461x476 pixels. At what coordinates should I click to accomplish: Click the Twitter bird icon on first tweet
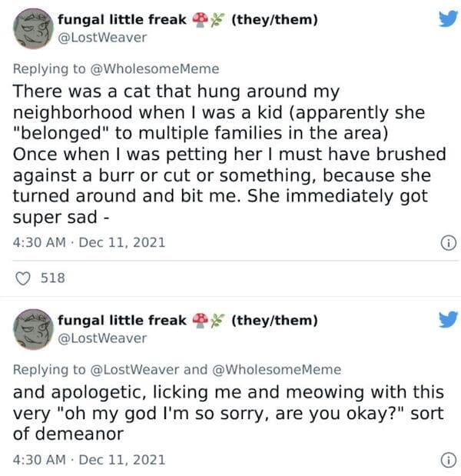tap(446, 21)
